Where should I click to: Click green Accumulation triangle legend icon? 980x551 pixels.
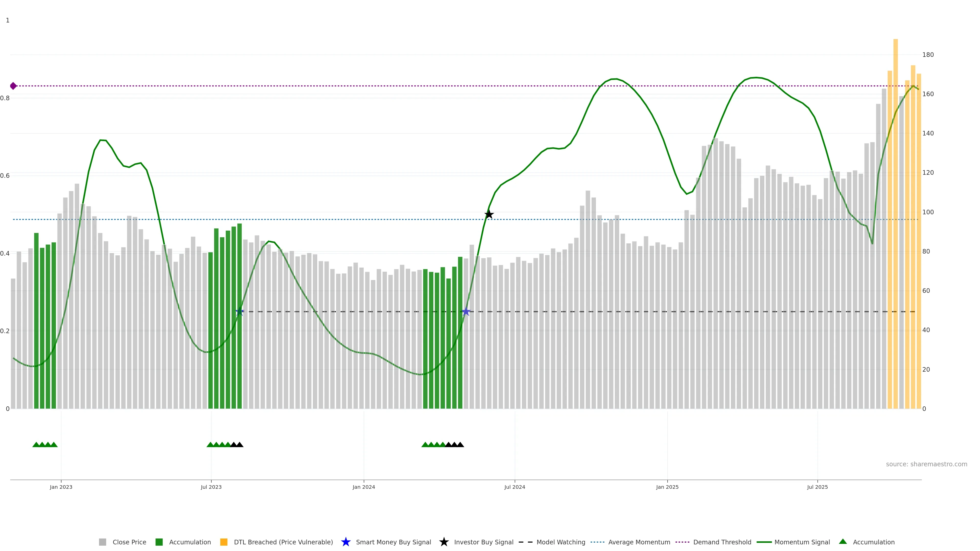(843, 542)
